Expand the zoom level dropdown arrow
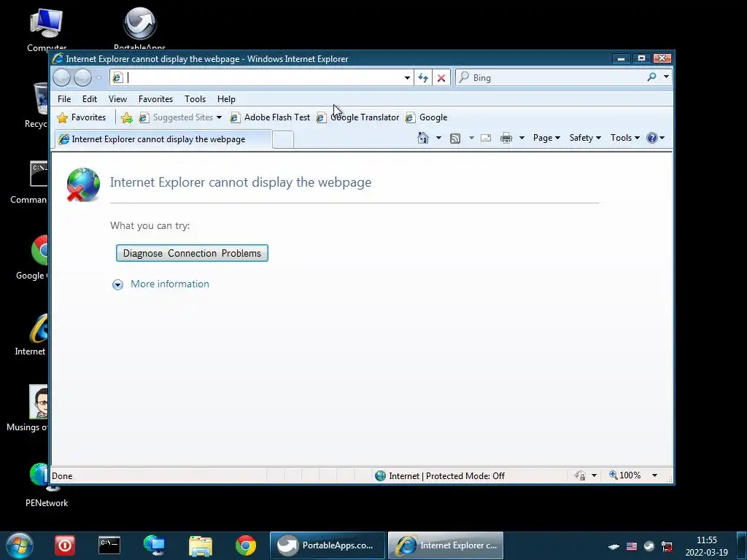 [654, 475]
